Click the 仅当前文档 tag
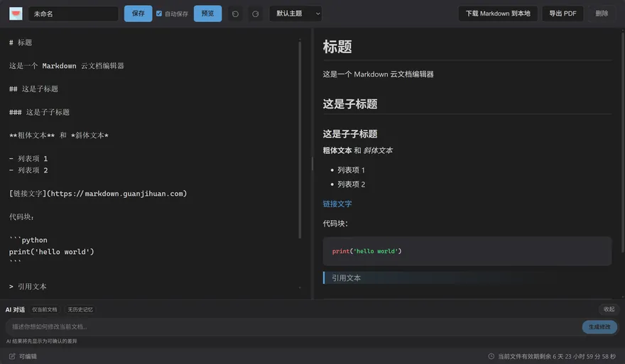This screenshot has height=364, width=625. [x=45, y=309]
